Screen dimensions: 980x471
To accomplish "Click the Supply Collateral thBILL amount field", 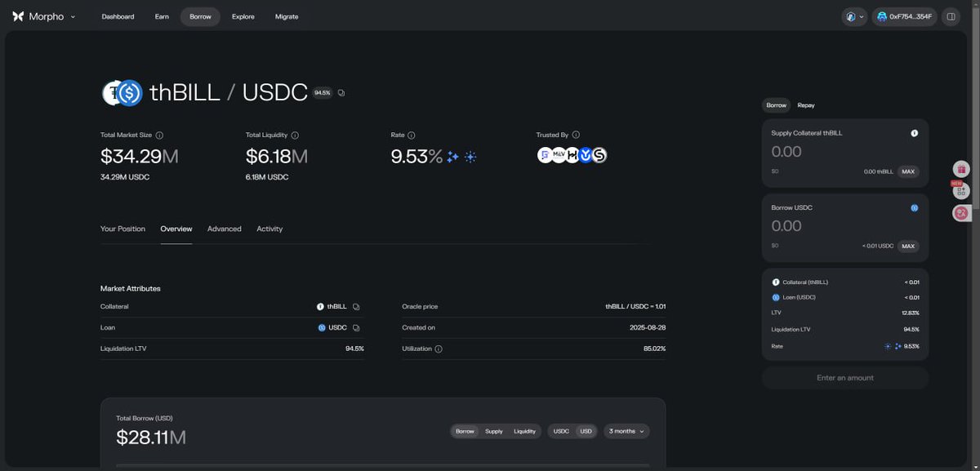I will 845,152.
